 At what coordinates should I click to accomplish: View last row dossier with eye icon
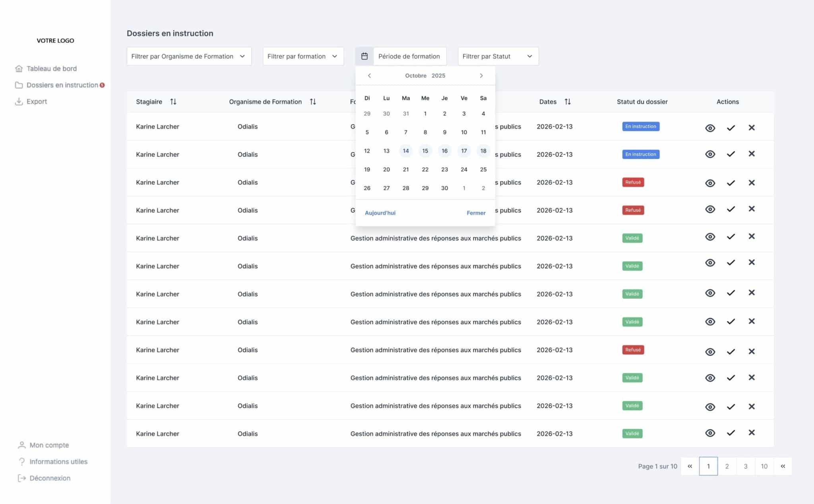click(x=710, y=433)
